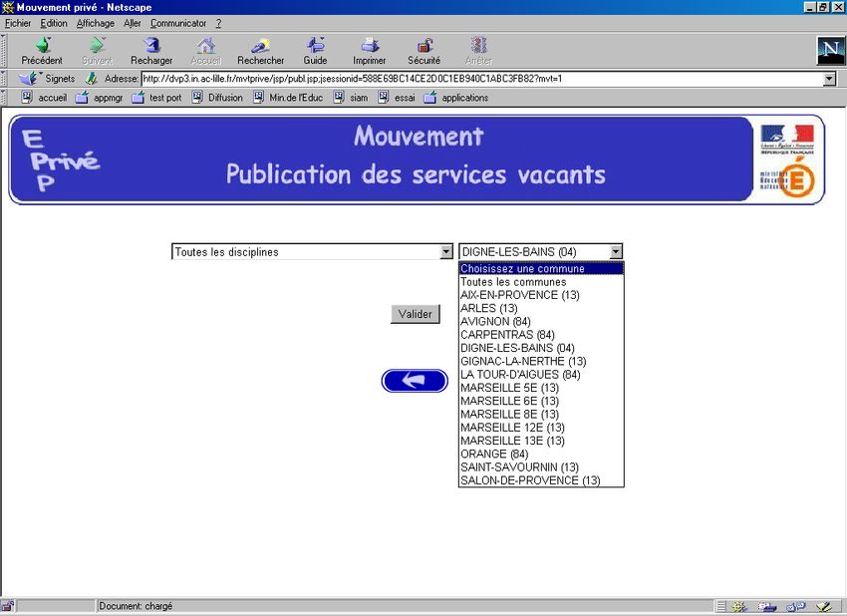Click the address URL input field
The width and height of the screenshot is (847, 616).
[478, 79]
